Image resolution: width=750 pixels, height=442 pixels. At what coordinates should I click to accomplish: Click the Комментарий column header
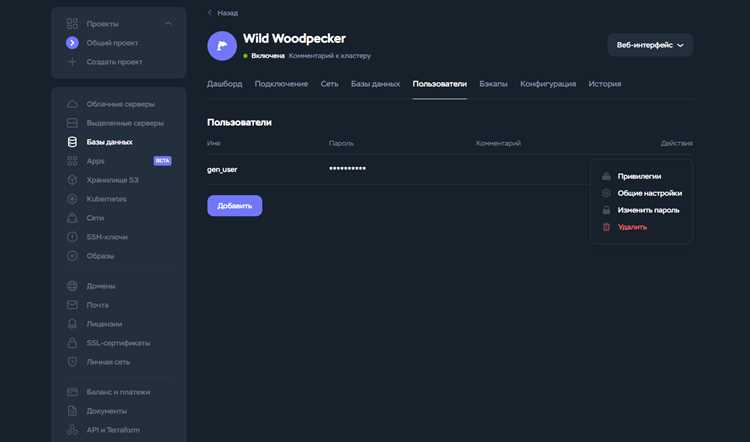498,143
